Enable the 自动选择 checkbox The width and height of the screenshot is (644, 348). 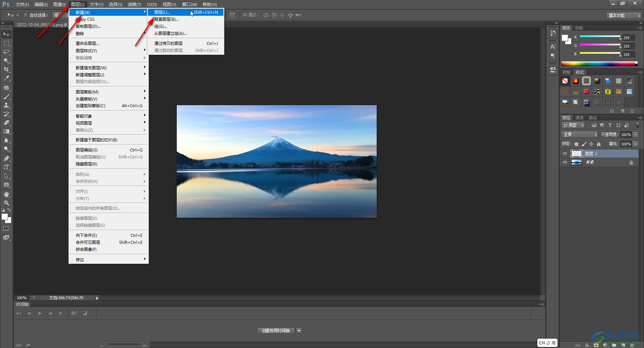point(25,15)
